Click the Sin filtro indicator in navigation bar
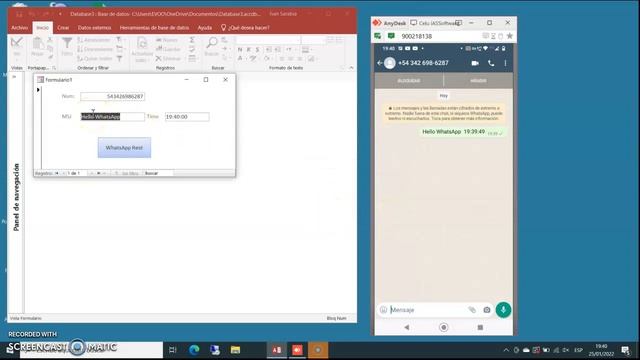 point(127,173)
